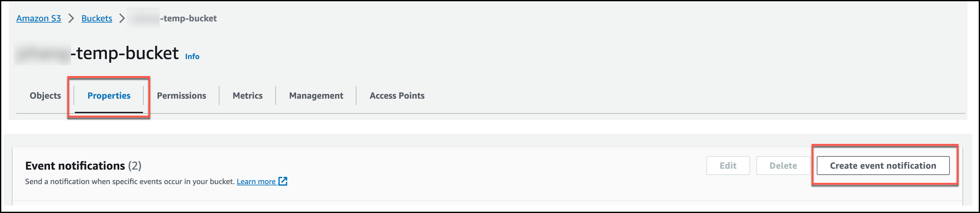Viewport: 980px width, 213px height.
Task: Click the chevron after Amazon S3
Action: click(x=71, y=18)
